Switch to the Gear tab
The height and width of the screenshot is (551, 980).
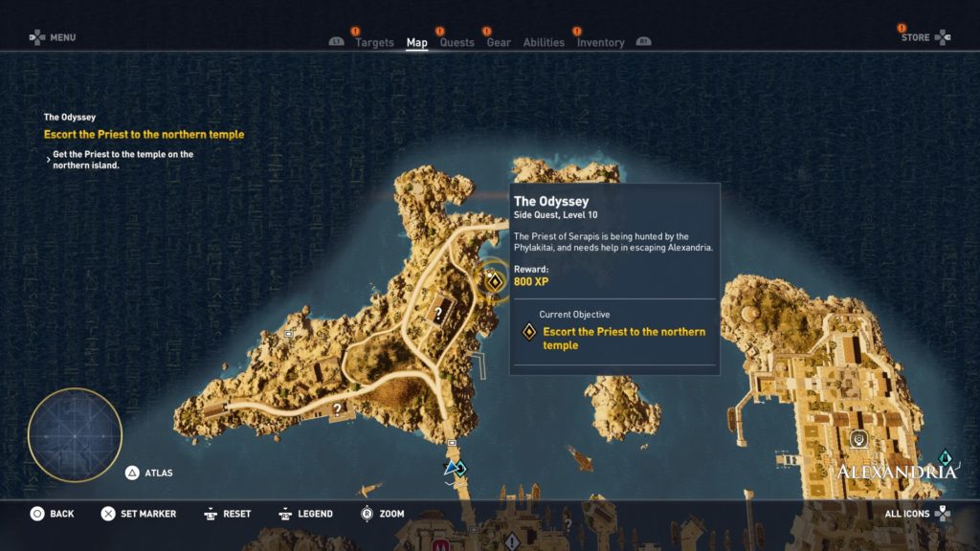click(499, 42)
